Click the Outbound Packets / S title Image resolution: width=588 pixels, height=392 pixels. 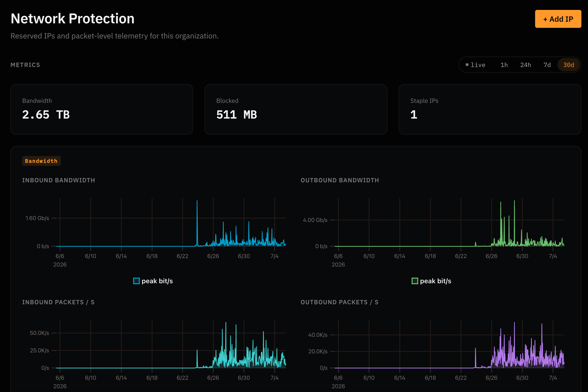click(339, 302)
